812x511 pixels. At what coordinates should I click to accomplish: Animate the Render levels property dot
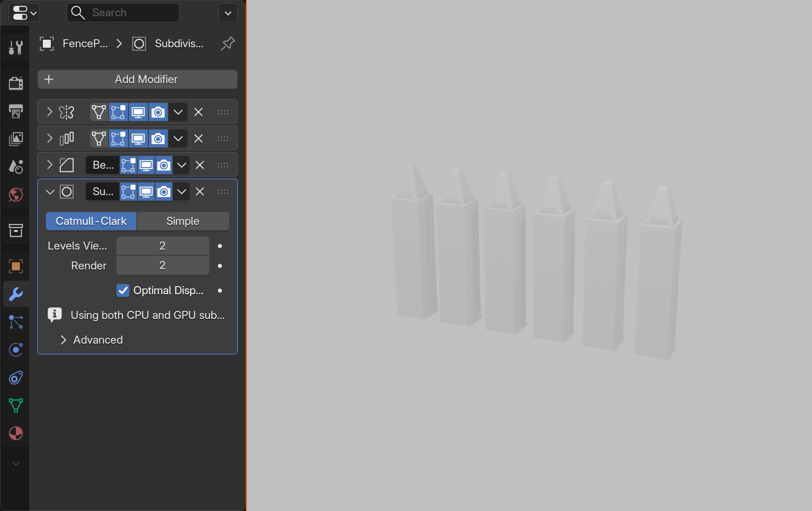click(220, 265)
